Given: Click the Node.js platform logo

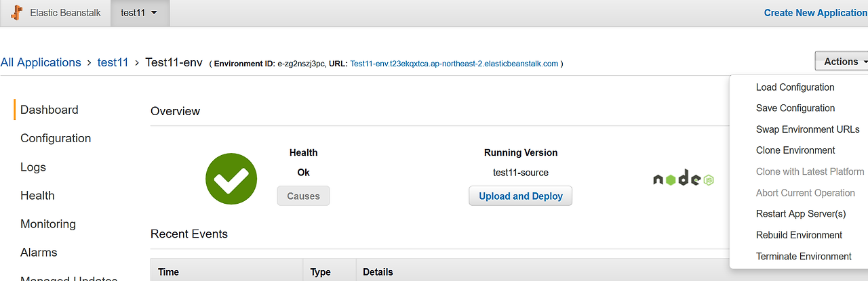Looking at the screenshot, I should [x=684, y=178].
